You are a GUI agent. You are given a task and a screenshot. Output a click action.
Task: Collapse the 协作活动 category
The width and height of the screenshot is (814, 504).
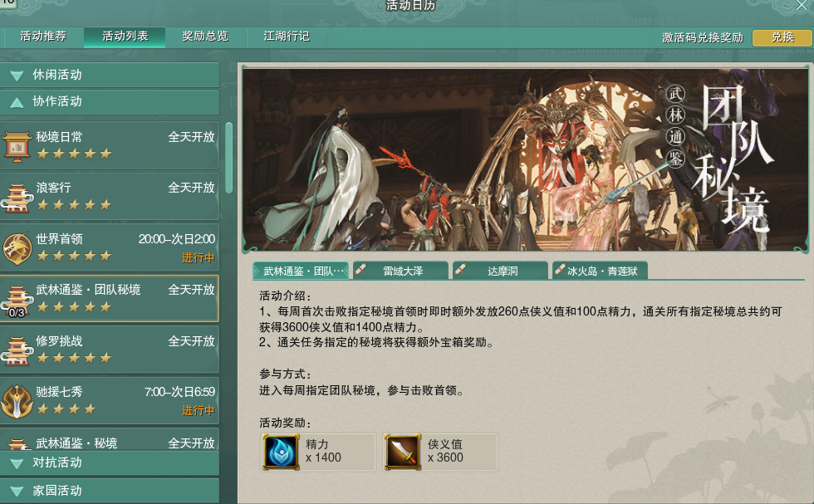110,102
